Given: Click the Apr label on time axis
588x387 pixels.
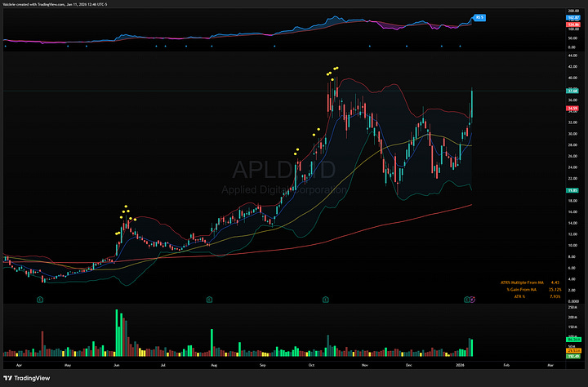Looking at the screenshot, I should tap(19, 365).
